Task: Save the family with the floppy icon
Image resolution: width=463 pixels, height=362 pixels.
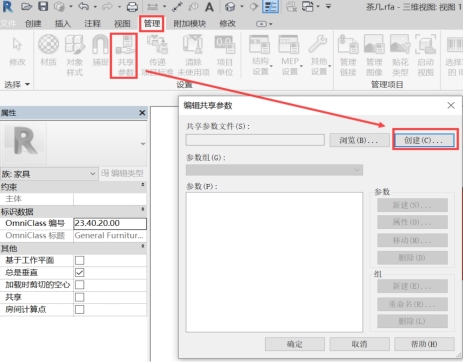Action: pyautogui.click(x=43, y=6)
